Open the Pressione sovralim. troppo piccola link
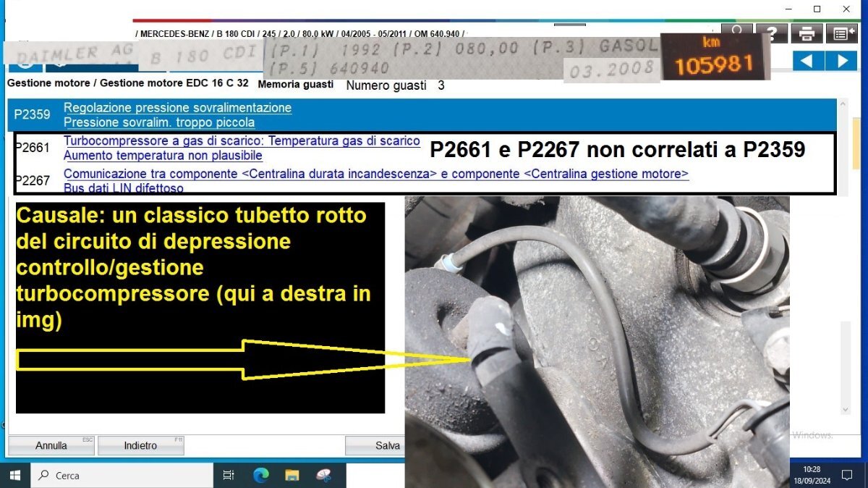The width and height of the screenshot is (868, 488). [159, 122]
